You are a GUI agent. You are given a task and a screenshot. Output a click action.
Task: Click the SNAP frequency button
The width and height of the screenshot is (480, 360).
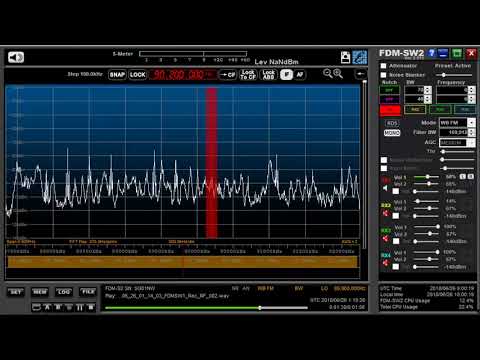pyautogui.click(x=117, y=75)
